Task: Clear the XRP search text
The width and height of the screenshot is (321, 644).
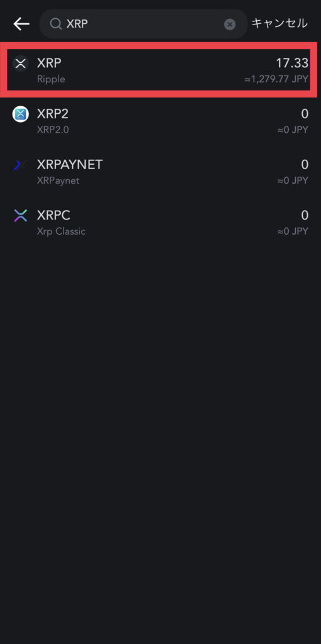Action: (x=230, y=25)
